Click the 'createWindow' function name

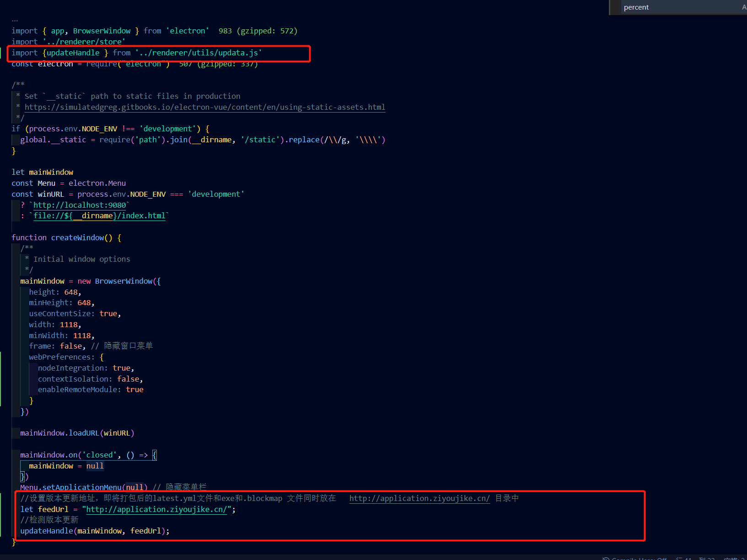(x=77, y=237)
